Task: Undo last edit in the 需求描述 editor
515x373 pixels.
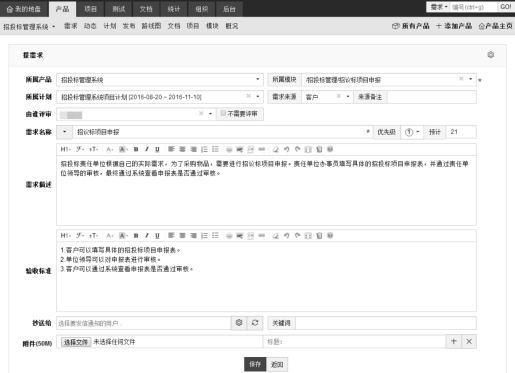Action: pos(286,149)
